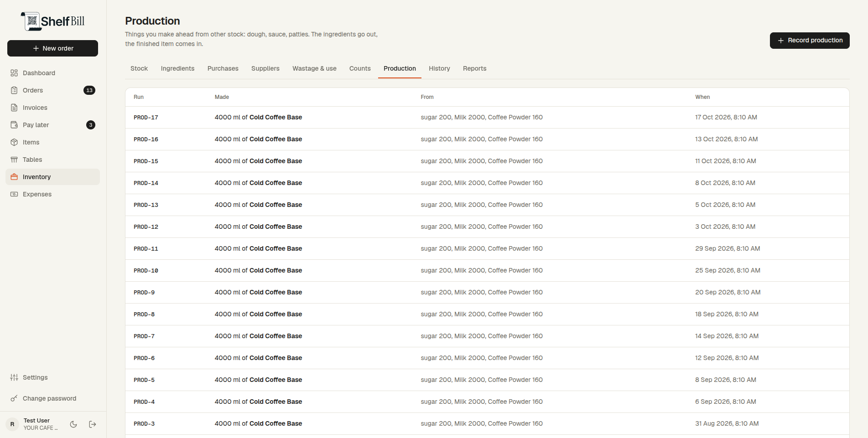
Task: Click run ID PROD-6
Action: (x=144, y=358)
